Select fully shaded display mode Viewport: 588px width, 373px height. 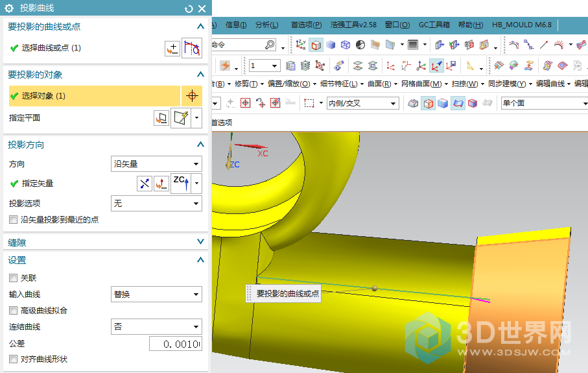(331, 45)
